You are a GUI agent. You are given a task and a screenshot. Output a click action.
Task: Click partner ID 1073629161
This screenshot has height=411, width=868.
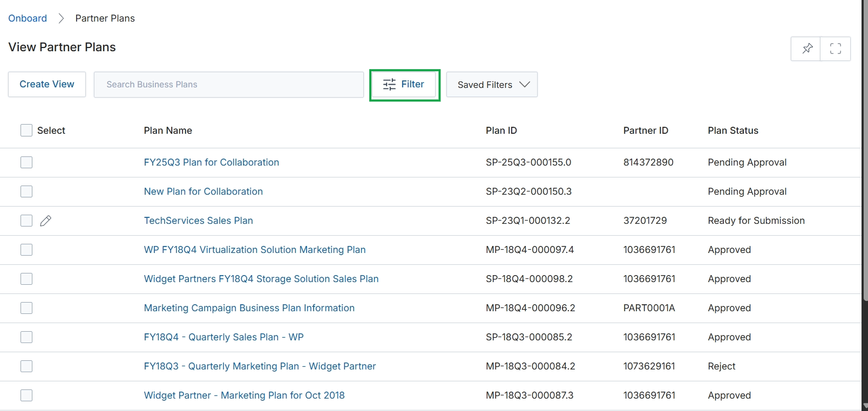(x=649, y=366)
